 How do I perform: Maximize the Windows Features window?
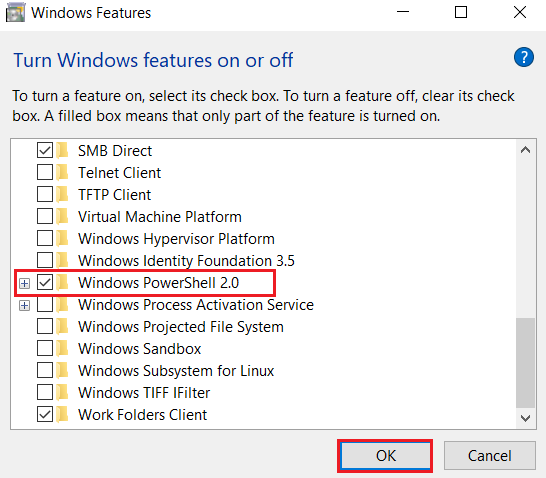(x=461, y=12)
